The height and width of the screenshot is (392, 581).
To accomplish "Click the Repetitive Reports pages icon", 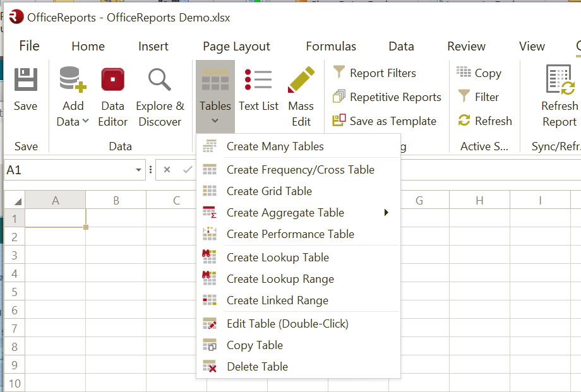I will tap(338, 97).
